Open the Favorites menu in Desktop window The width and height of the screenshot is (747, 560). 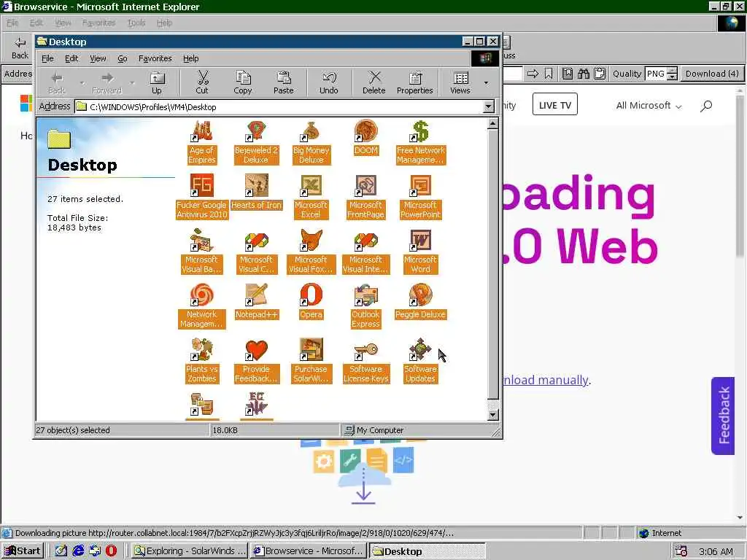pos(155,58)
